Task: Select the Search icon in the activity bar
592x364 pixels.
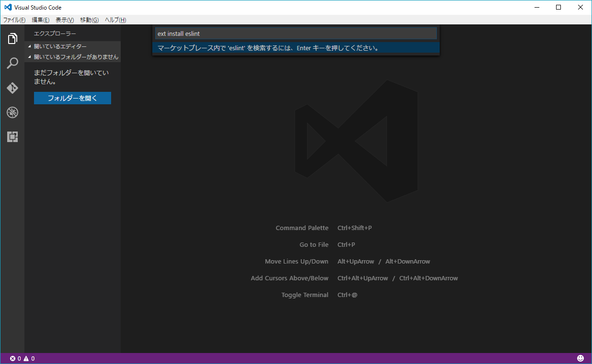Action: (x=12, y=63)
